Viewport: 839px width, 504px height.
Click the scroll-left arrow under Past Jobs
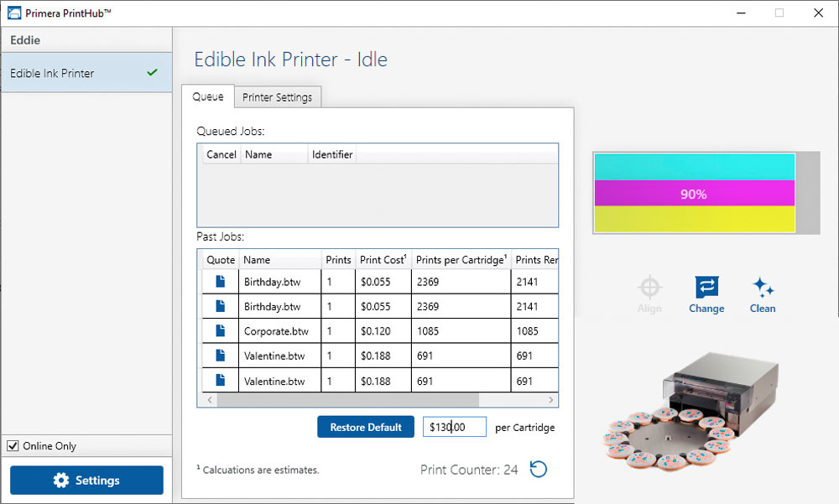pyautogui.click(x=210, y=400)
